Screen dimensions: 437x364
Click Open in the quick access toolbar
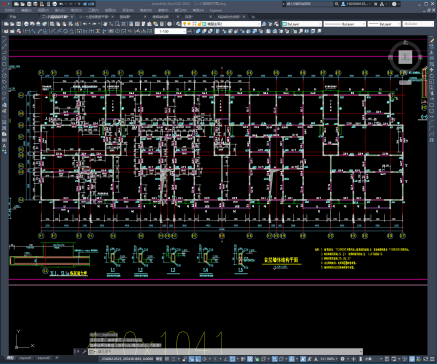[x=23, y=4]
